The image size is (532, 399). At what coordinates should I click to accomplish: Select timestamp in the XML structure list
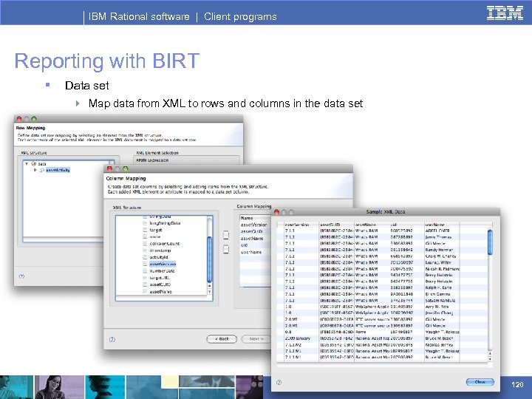pos(160,250)
